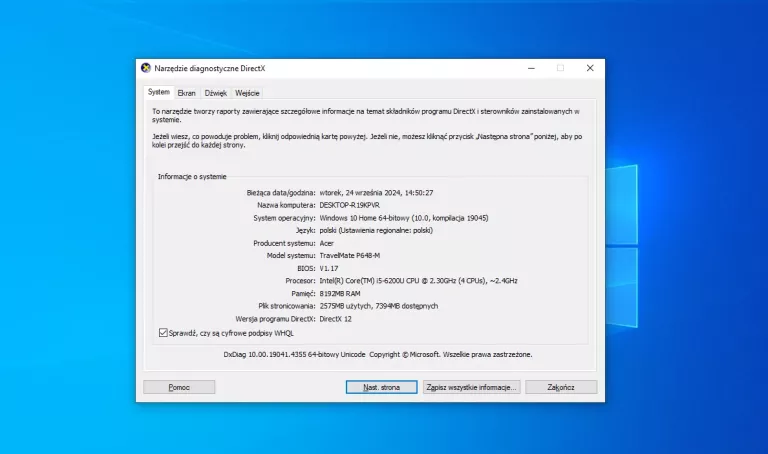Click the Informacje o systemie group label
Screen dimensions: 768x454
click(192, 176)
